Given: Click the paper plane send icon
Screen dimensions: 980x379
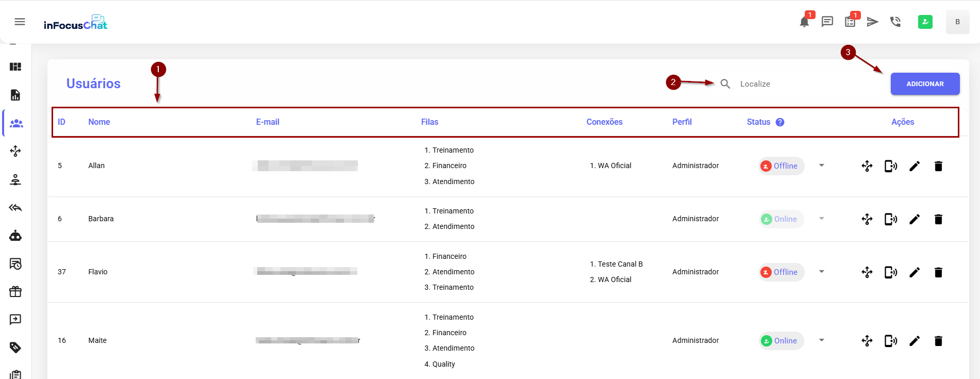Looking at the screenshot, I should pyautogui.click(x=872, y=22).
